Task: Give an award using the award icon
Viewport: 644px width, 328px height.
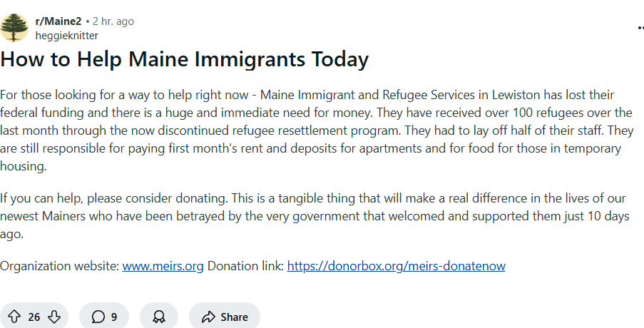Action: click(x=159, y=317)
